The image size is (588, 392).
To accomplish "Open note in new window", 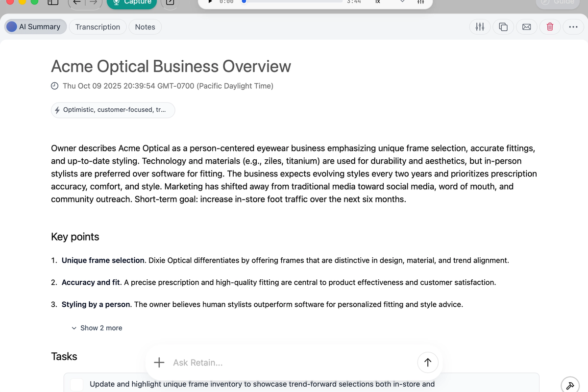I will tap(169, 2).
